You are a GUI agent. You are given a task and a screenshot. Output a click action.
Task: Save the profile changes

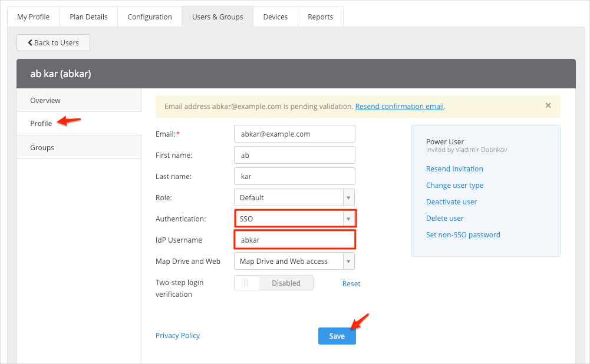(337, 336)
